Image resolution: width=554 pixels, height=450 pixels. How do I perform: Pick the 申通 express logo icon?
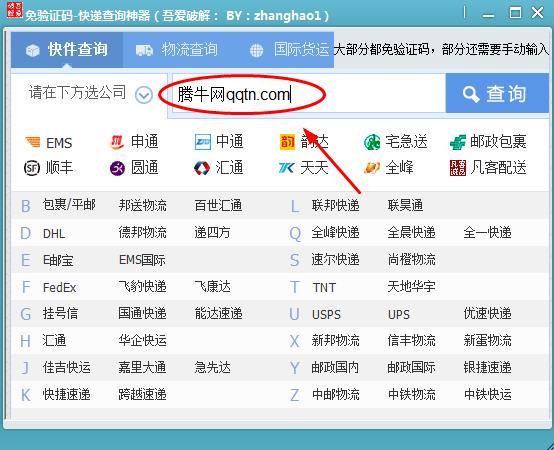[x=117, y=142]
